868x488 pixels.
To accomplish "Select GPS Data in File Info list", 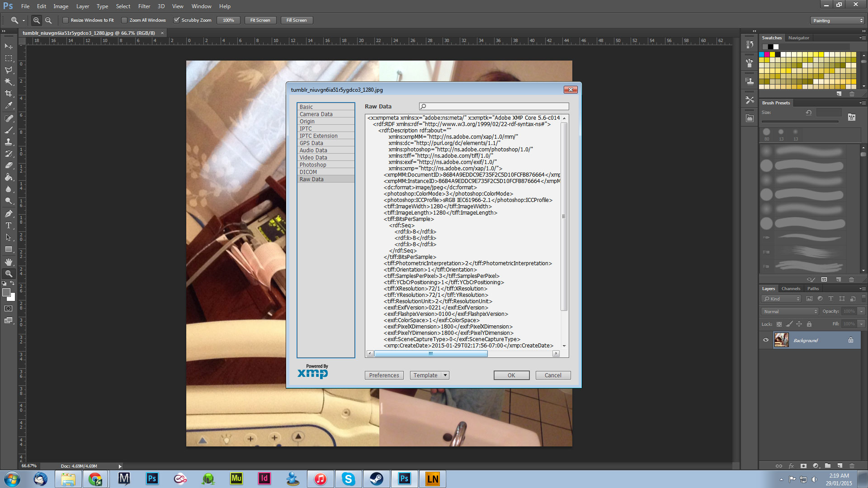I will coord(325,143).
